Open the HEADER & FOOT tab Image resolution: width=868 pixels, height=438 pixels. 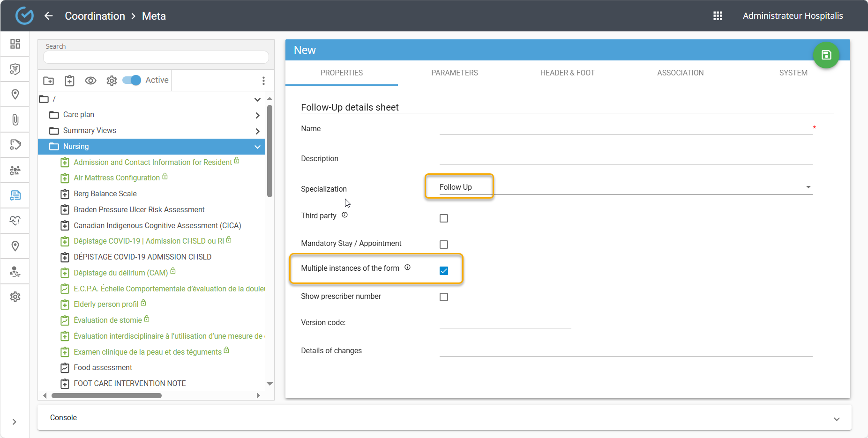pos(567,73)
